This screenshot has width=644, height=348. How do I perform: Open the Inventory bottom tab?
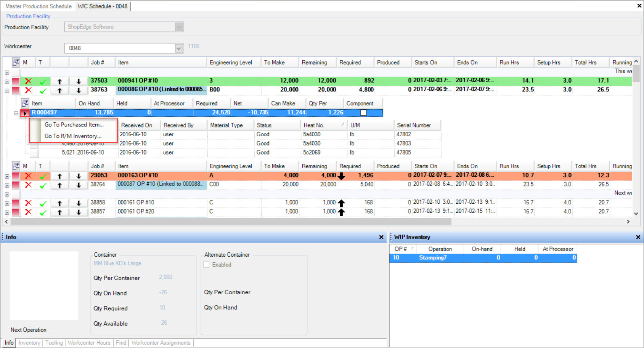pos(29,343)
